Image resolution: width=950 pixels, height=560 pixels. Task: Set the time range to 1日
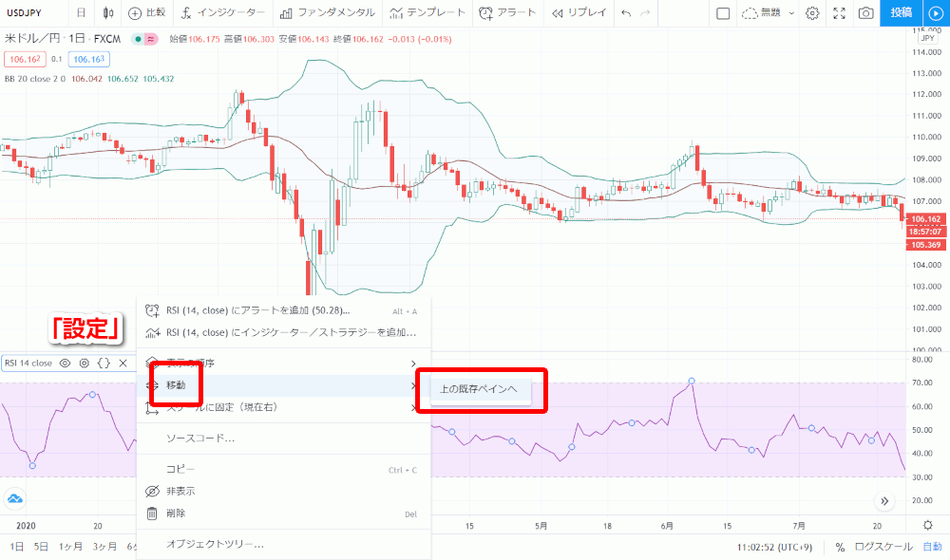point(16,547)
